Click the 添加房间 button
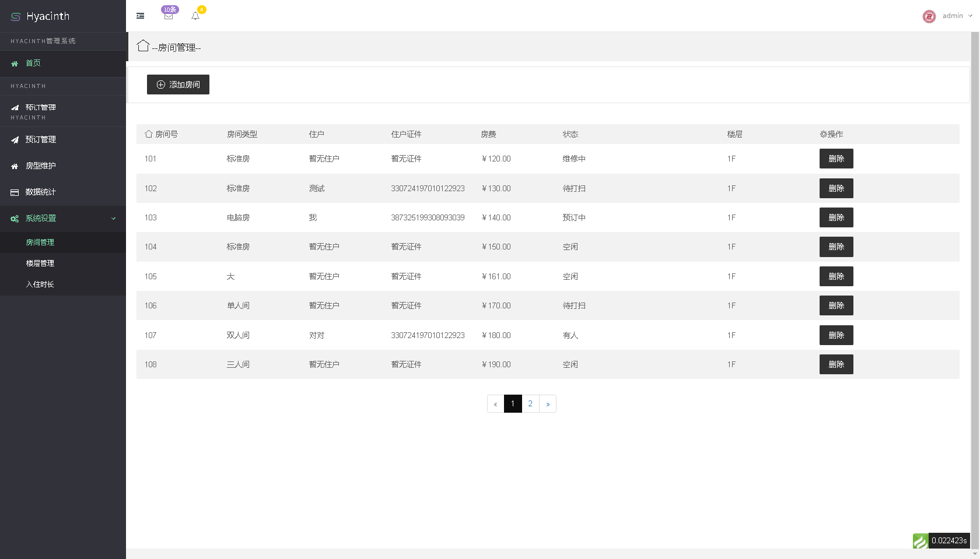 (178, 84)
